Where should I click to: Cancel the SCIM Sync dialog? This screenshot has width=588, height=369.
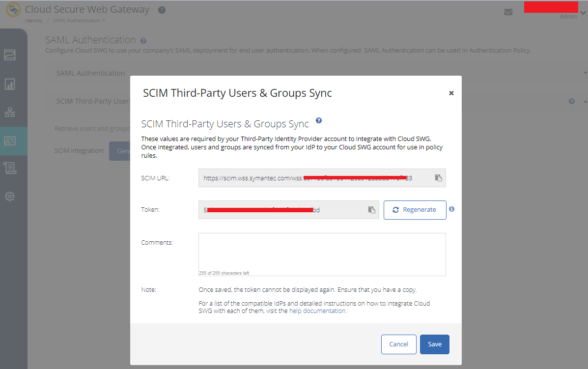398,344
